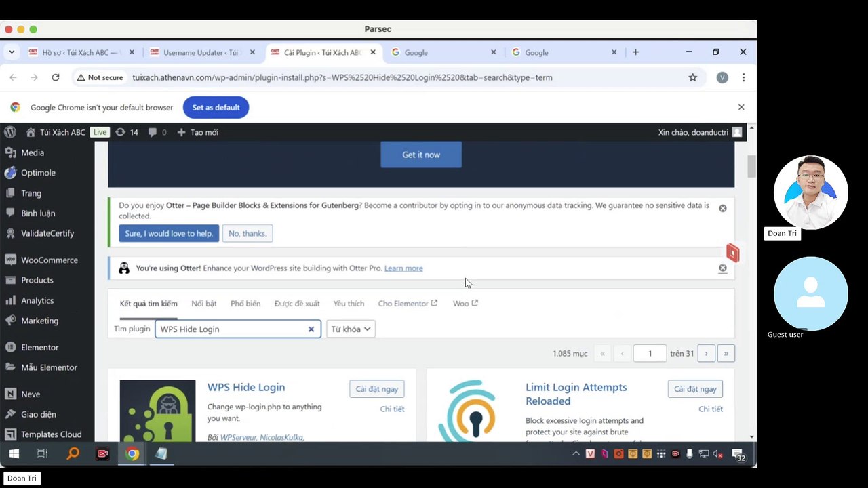Click the ValidateCertify sidebar icon
This screenshot has height=488, width=868.
pos(10,233)
